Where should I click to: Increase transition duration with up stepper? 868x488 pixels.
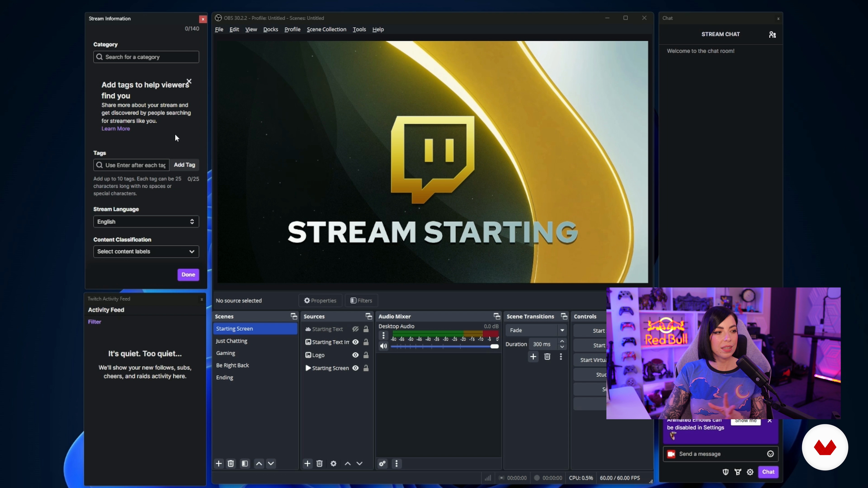(x=562, y=342)
